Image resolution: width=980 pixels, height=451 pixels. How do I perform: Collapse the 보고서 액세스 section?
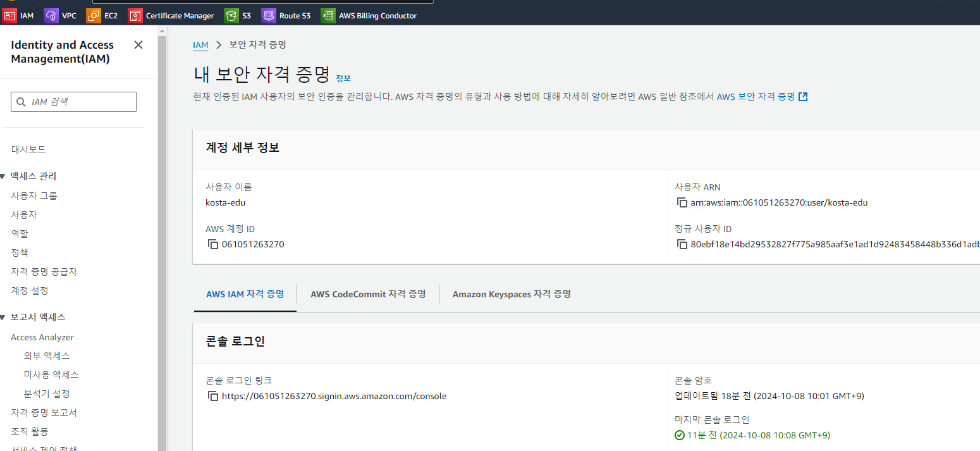pyautogui.click(x=3, y=317)
